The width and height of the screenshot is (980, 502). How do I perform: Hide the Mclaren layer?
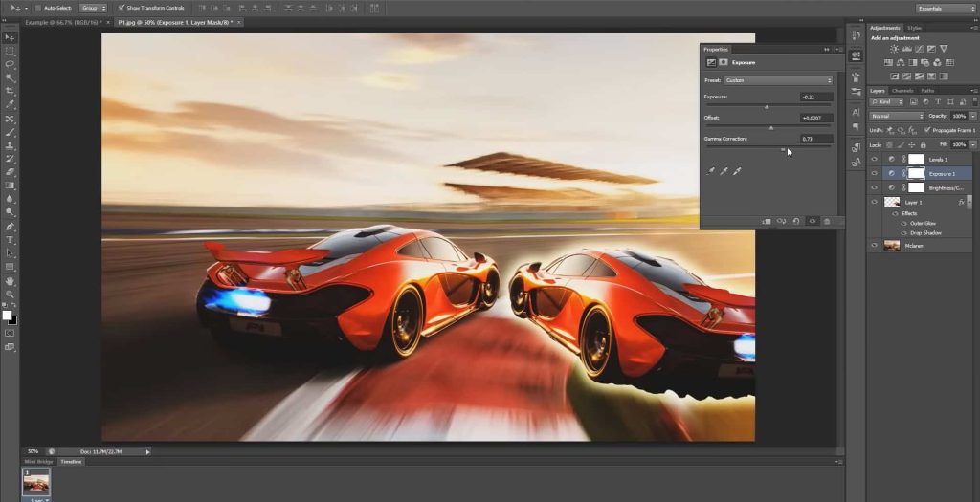point(875,246)
